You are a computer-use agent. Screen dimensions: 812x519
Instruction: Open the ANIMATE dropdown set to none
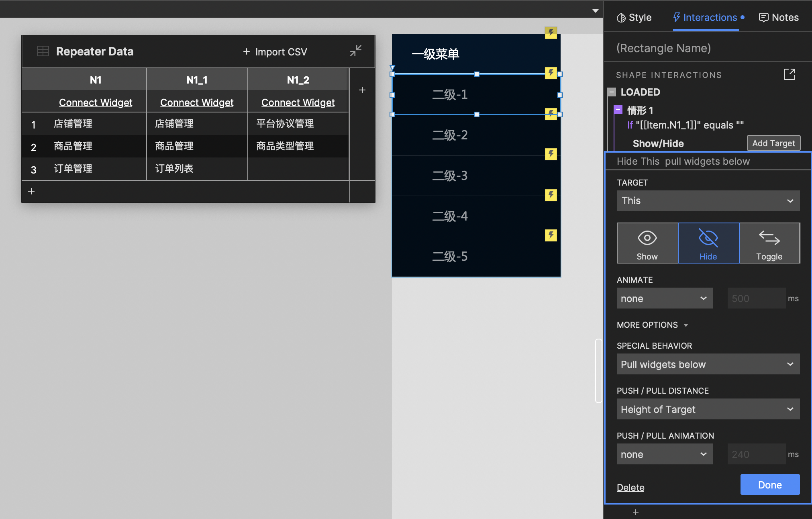pos(665,298)
